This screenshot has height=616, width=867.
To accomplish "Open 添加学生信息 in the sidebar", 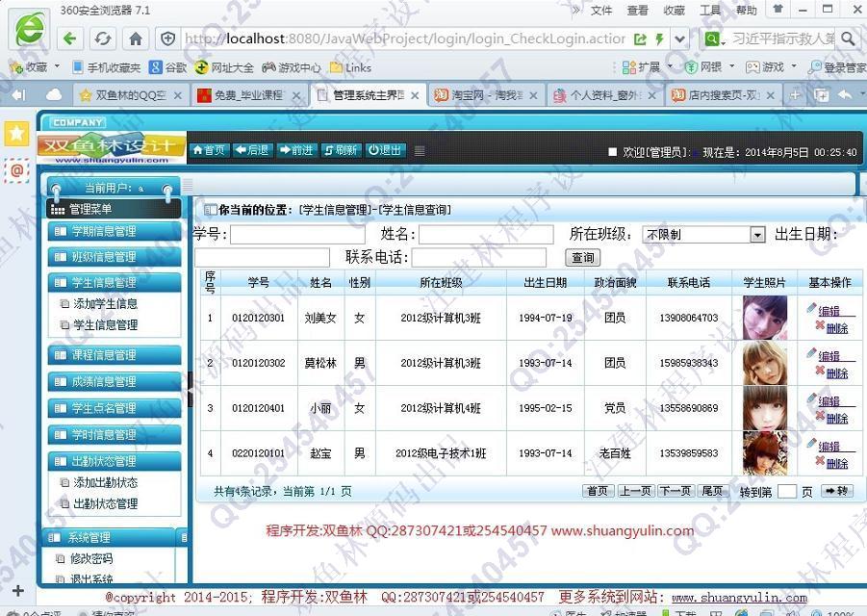I will tap(105, 304).
